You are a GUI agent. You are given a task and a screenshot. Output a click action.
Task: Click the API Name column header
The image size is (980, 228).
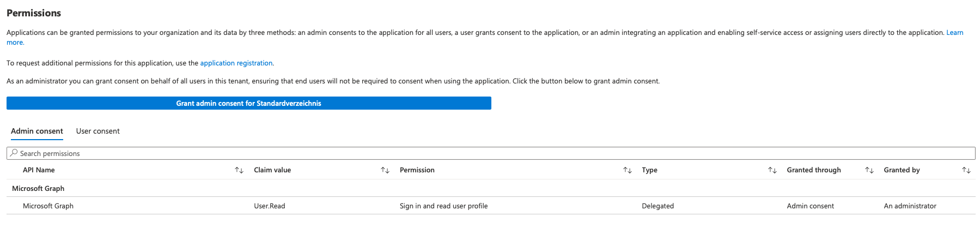(39, 170)
